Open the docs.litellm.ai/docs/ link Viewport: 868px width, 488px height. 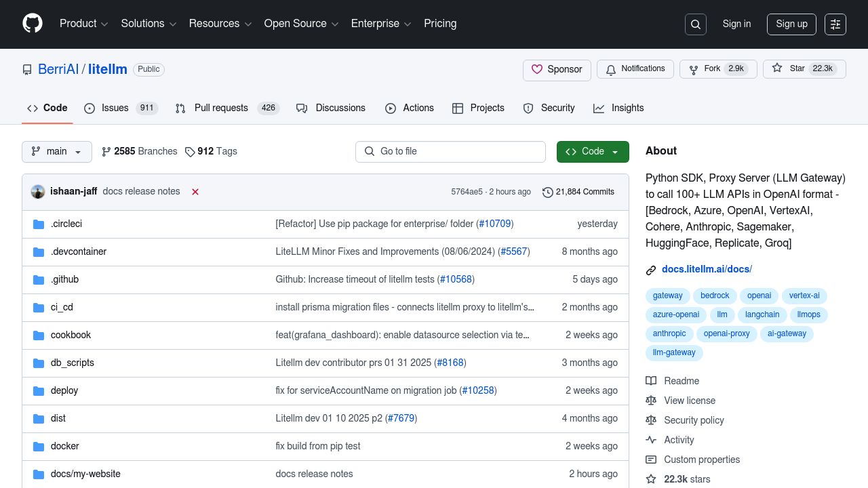(707, 269)
